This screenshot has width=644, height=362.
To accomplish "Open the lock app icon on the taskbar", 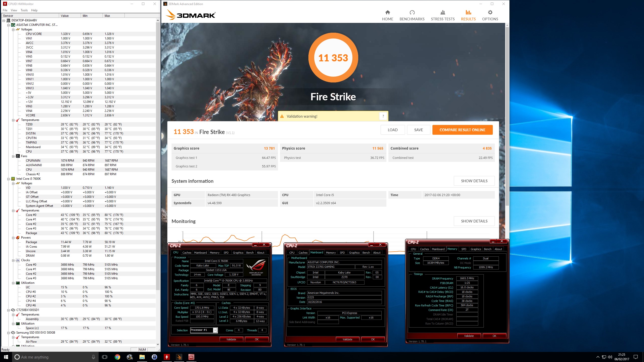I will pos(154,357).
